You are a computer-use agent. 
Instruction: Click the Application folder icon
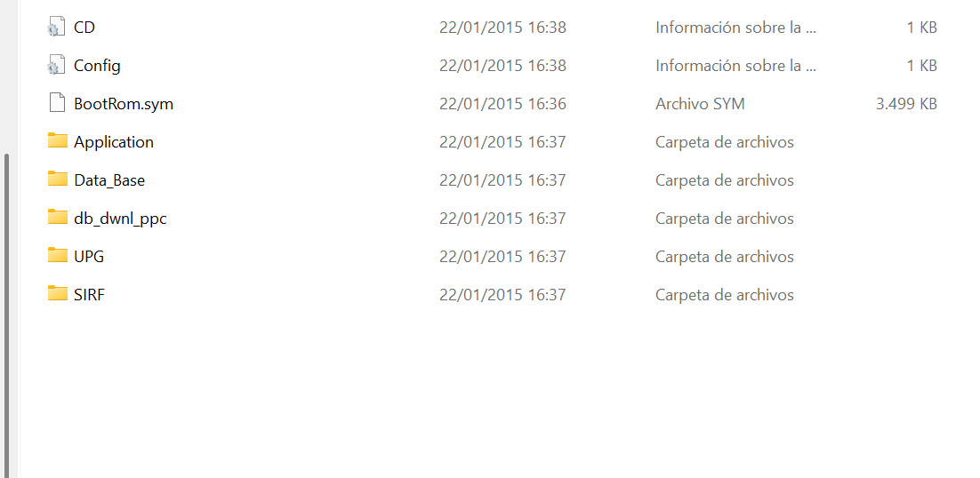point(58,141)
